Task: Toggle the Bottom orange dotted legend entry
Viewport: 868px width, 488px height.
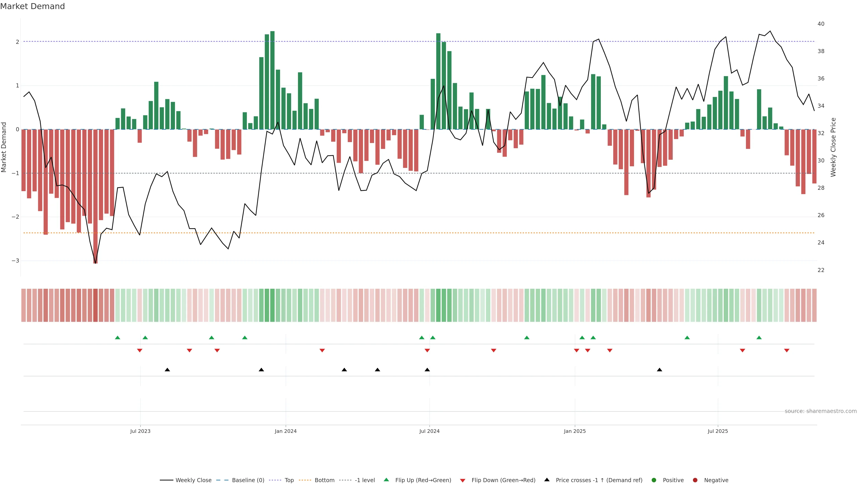Action: click(324, 480)
